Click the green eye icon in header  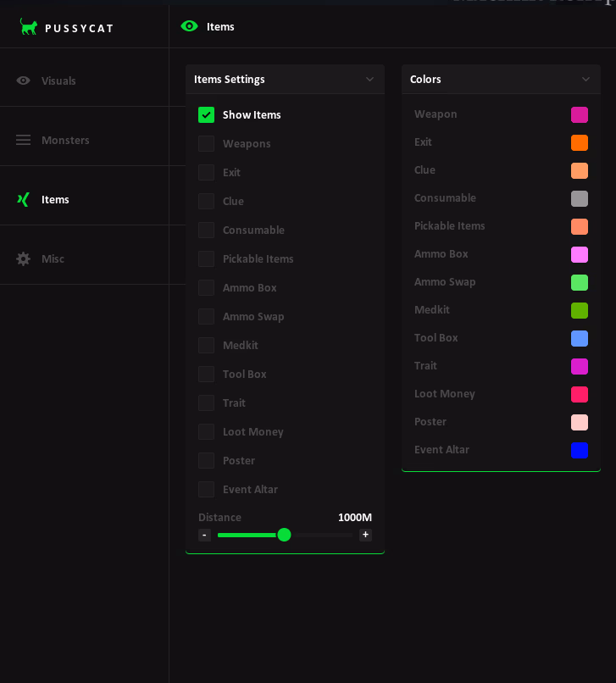tap(190, 26)
